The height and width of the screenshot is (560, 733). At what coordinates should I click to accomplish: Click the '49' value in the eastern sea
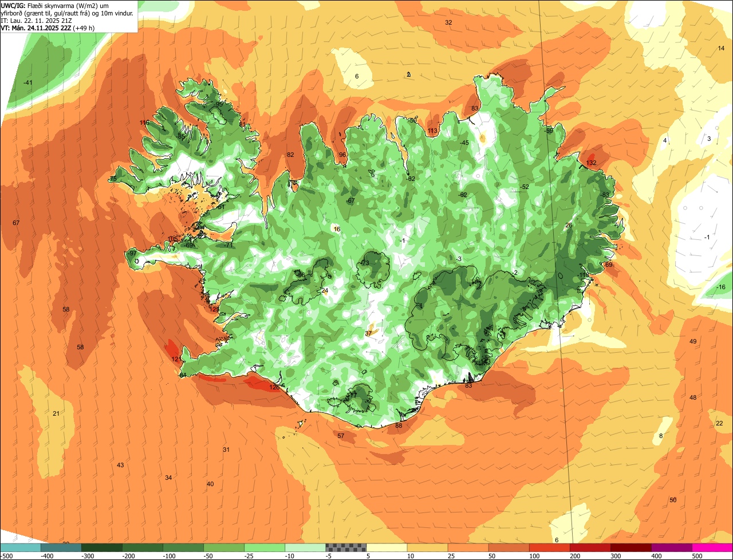[x=693, y=341]
